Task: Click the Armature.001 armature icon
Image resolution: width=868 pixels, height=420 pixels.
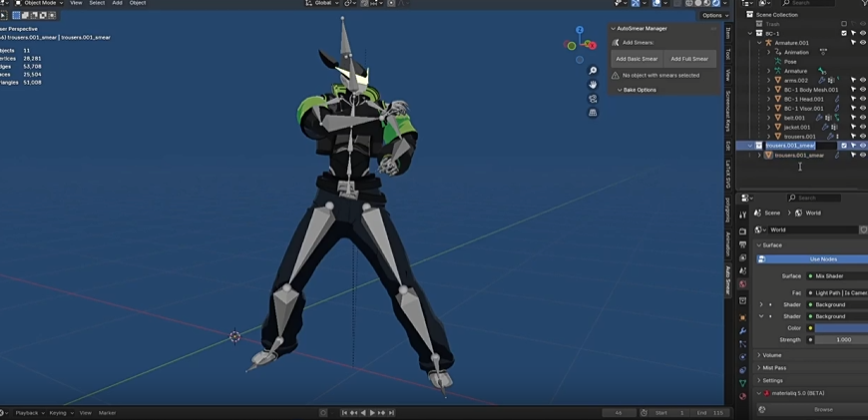Action: tap(767, 43)
